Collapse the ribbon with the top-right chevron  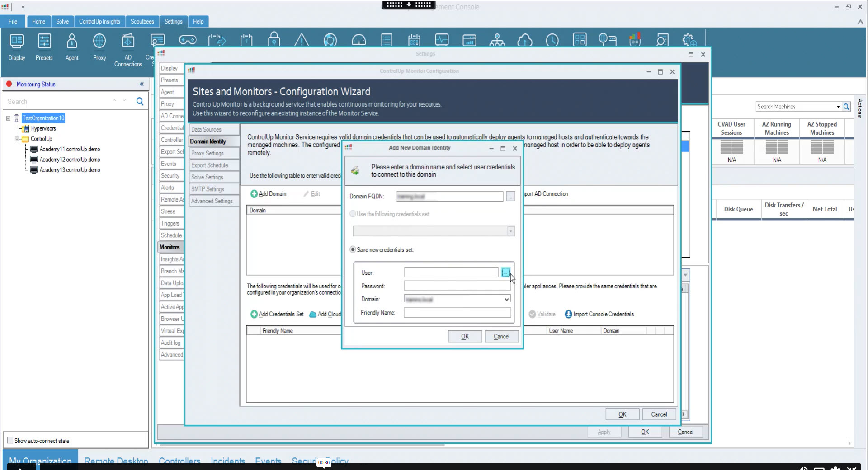click(860, 22)
